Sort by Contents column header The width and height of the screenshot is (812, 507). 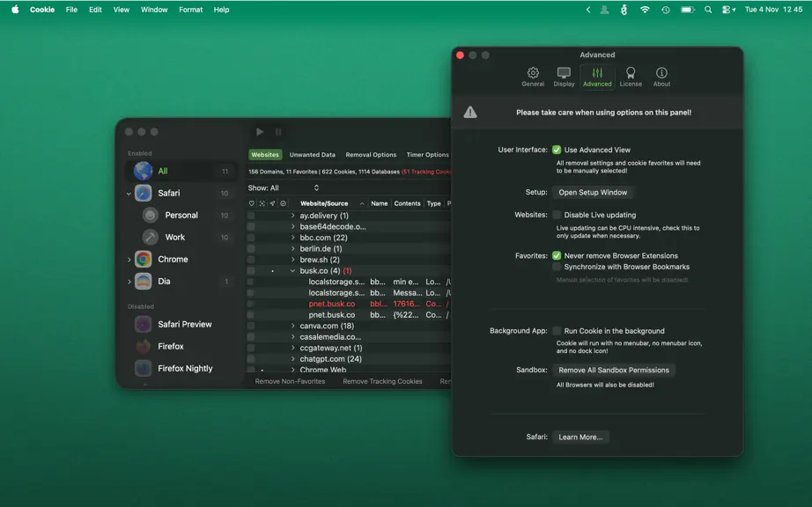point(407,203)
